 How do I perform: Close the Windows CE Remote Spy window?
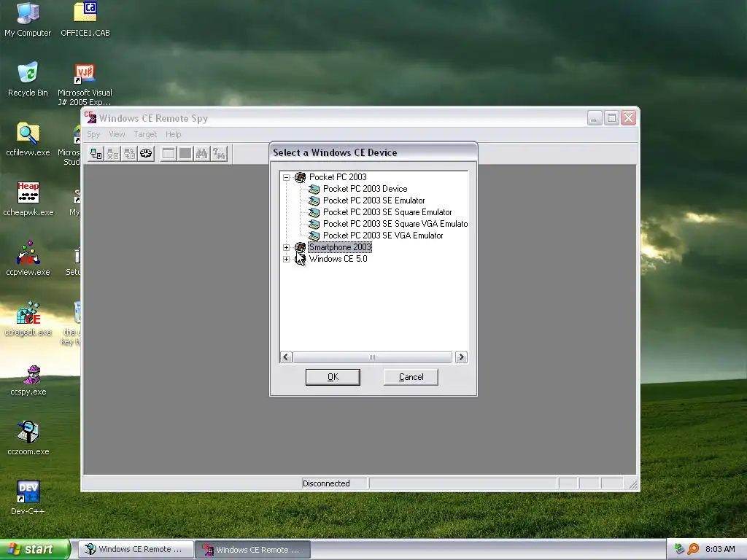[628, 117]
